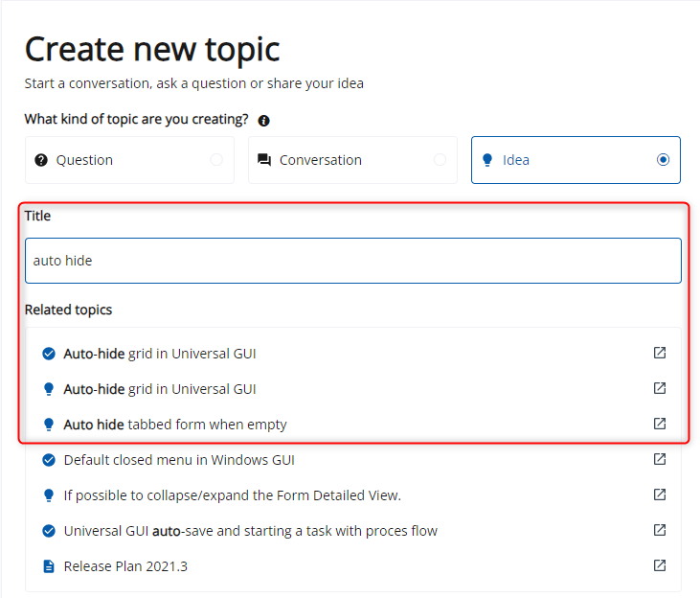Open 'If possible to collapse/expand' topic

(x=232, y=495)
